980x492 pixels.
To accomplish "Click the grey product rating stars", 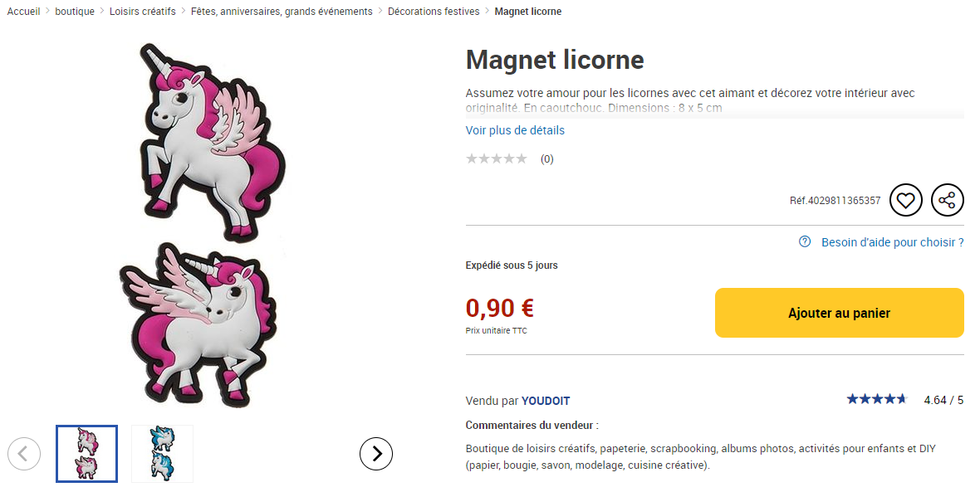I will click(497, 158).
